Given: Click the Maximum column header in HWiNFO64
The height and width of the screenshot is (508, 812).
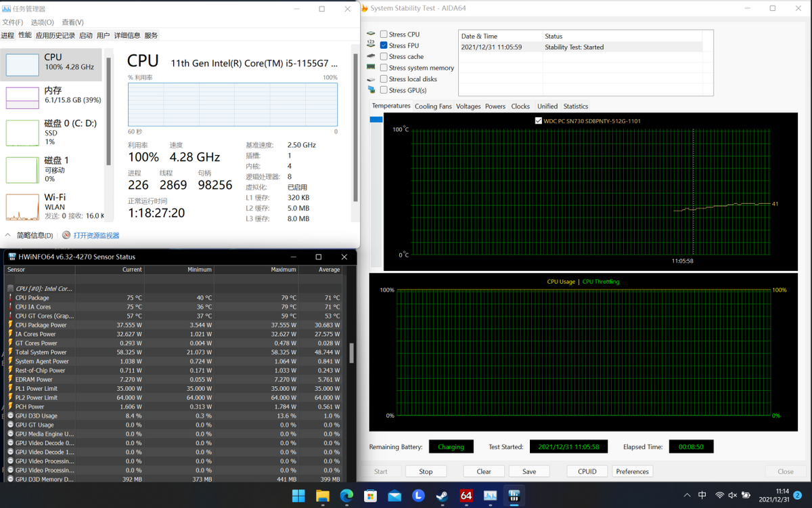Looking at the screenshot, I should click(256, 270).
